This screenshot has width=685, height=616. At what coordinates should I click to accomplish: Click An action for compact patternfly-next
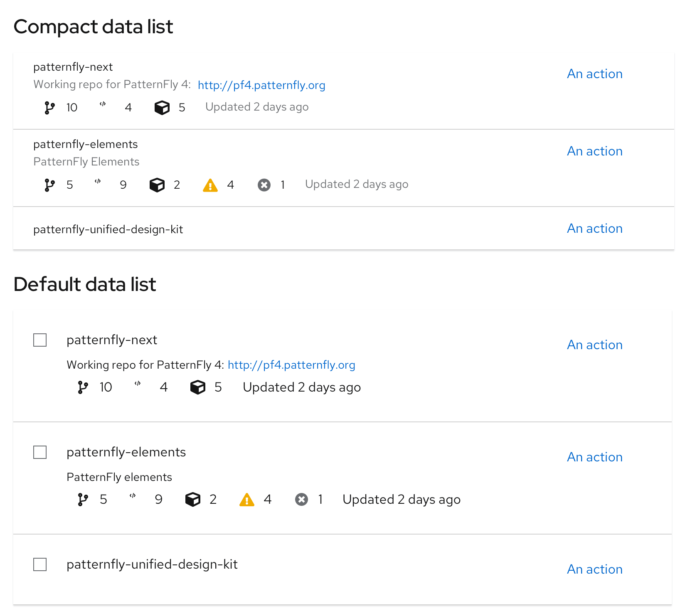pyautogui.click(x=595, y=74)
